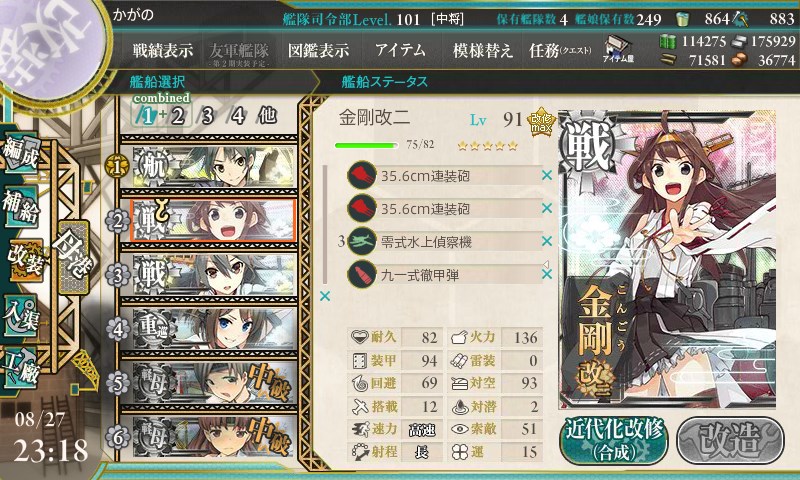
Task: Click the 近代化改修 modernization button
Action: (614, 440)
